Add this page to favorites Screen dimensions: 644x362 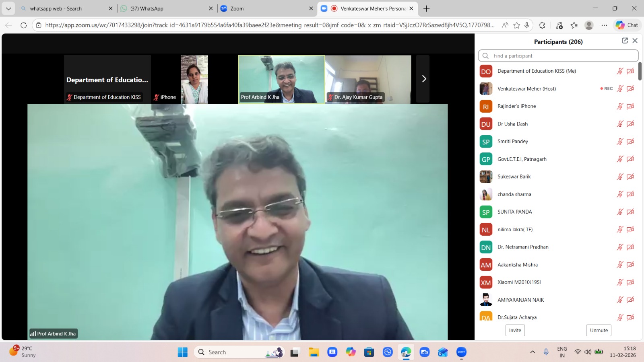[516, 25]
